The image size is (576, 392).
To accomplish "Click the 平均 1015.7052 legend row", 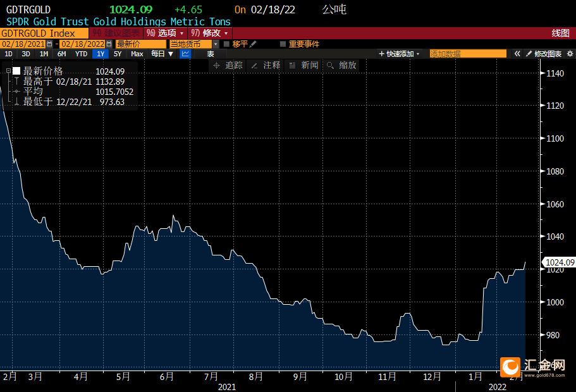I will [x=73, y=92].
